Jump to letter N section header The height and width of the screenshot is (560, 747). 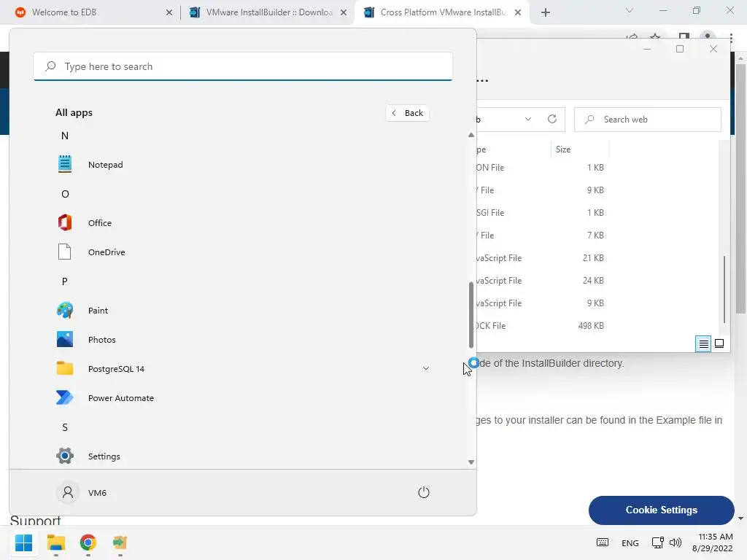point(65,136)
